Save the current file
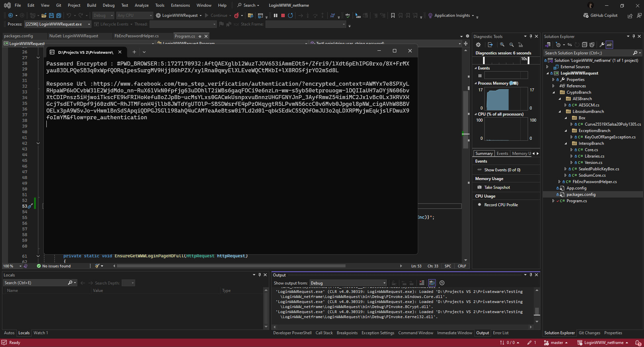Image resolution: width=644 pixels, height=347 pixels. click(51, 15)
